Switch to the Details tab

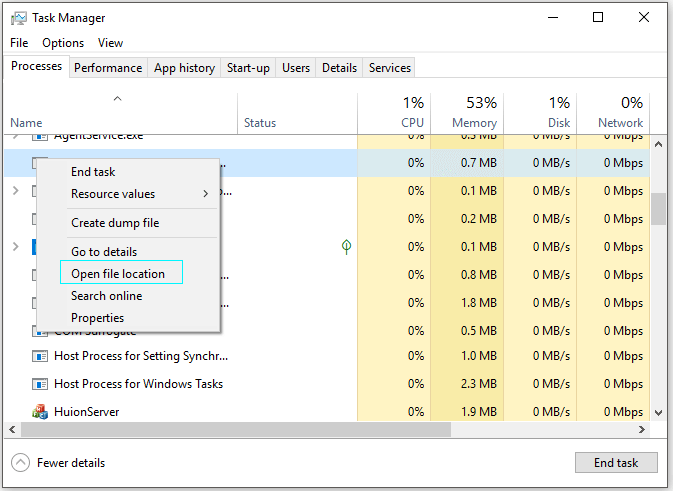click(x=340, y=68)
